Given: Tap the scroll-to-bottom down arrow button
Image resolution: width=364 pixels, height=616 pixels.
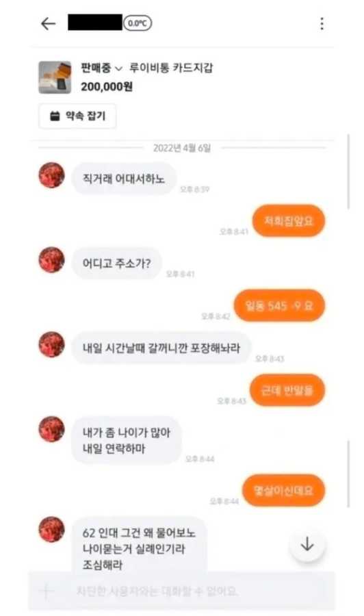Looking at the screenshot, I should pos(307,544).
